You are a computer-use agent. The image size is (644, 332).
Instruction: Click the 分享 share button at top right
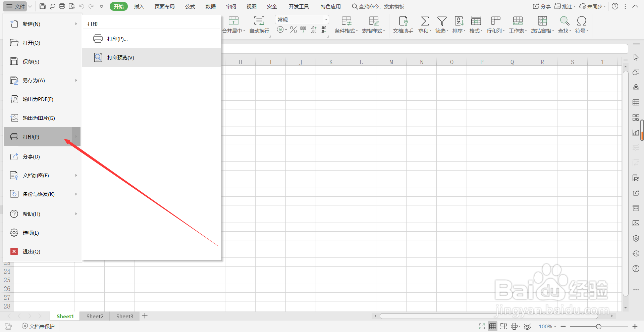pyautogui.click(x=542, y=6)
